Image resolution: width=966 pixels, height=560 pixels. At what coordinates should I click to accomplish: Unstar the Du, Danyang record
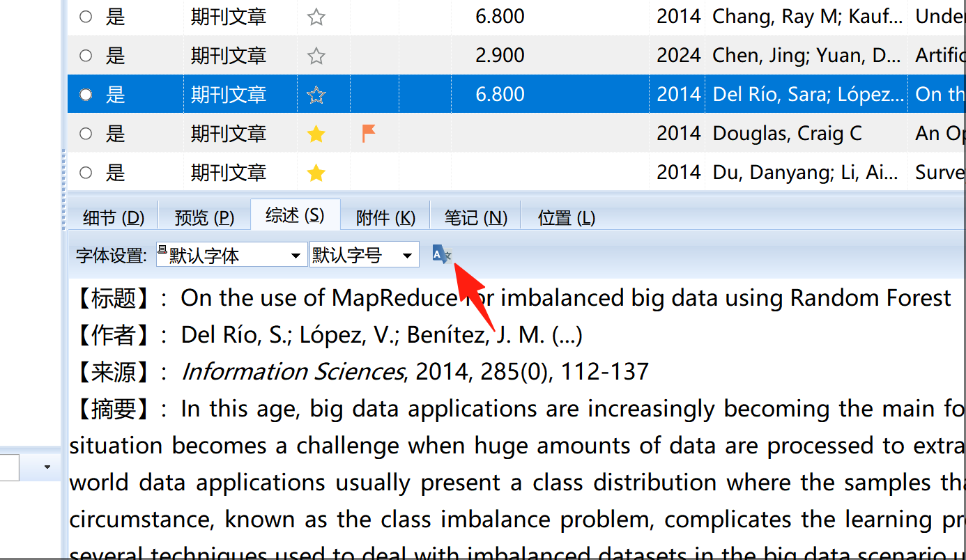[x=316, y=173]
